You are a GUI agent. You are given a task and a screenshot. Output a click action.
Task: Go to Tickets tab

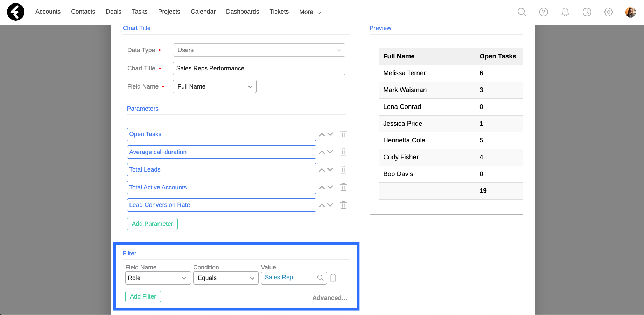[279, 12]
